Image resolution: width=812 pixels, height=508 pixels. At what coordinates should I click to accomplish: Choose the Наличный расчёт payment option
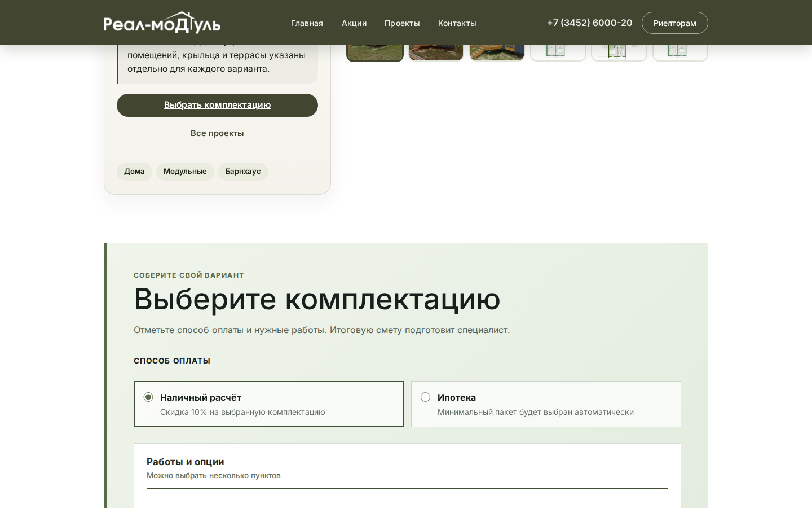click(268, 404)
